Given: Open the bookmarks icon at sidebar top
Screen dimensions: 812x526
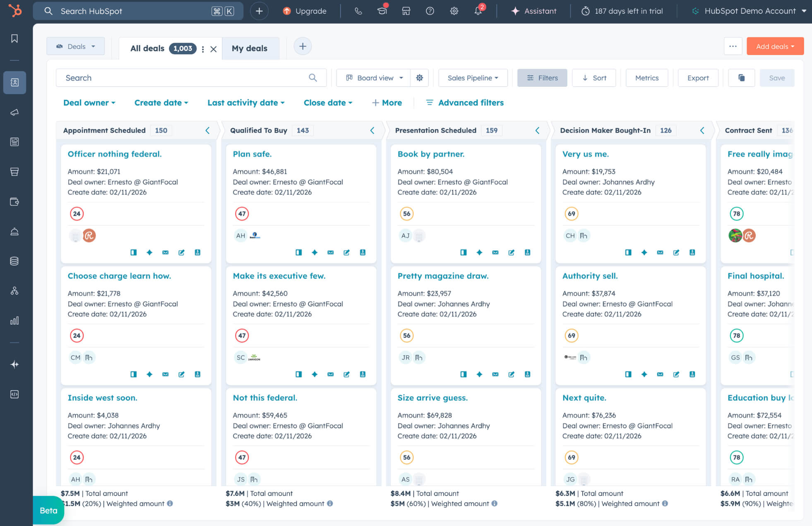Looking at the screenshot, I should tap(14, 38).
